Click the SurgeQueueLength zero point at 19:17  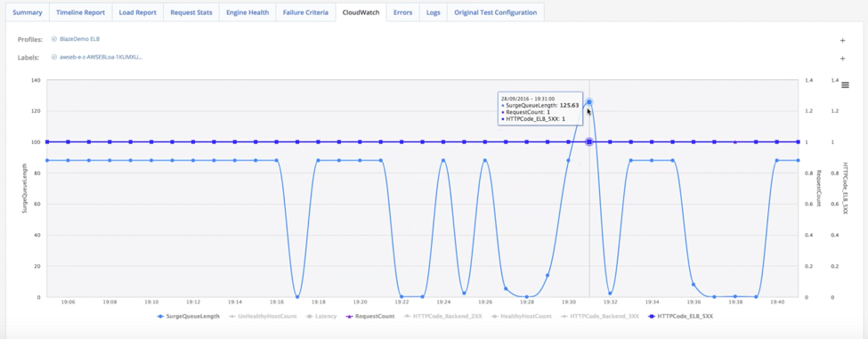click(297, 297)
